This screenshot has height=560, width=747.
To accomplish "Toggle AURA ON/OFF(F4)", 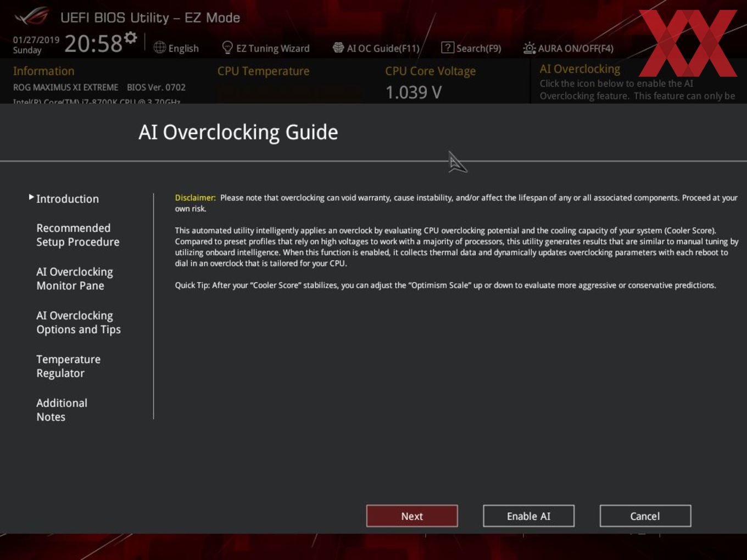I will coord(576,48).
